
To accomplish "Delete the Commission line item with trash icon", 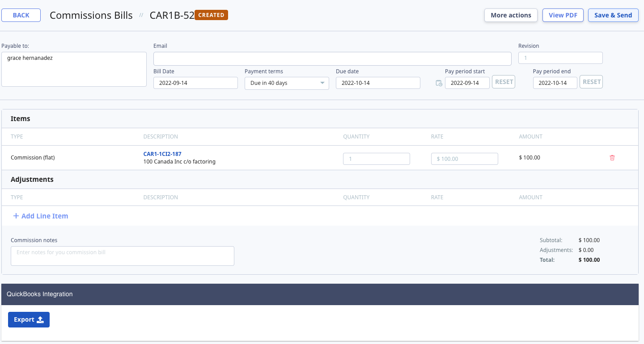I will (612, 158).
